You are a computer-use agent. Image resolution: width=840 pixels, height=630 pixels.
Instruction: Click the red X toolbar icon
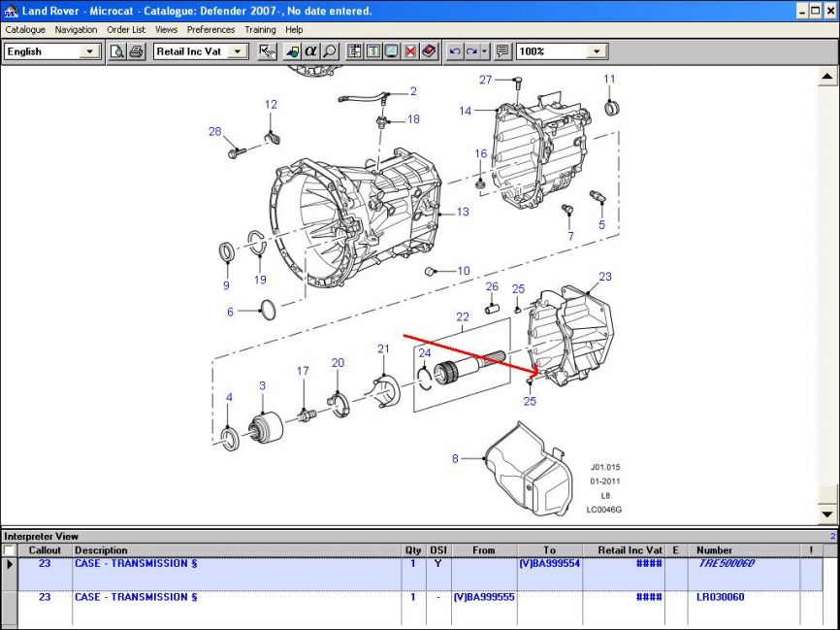click(x=411, y=51)
